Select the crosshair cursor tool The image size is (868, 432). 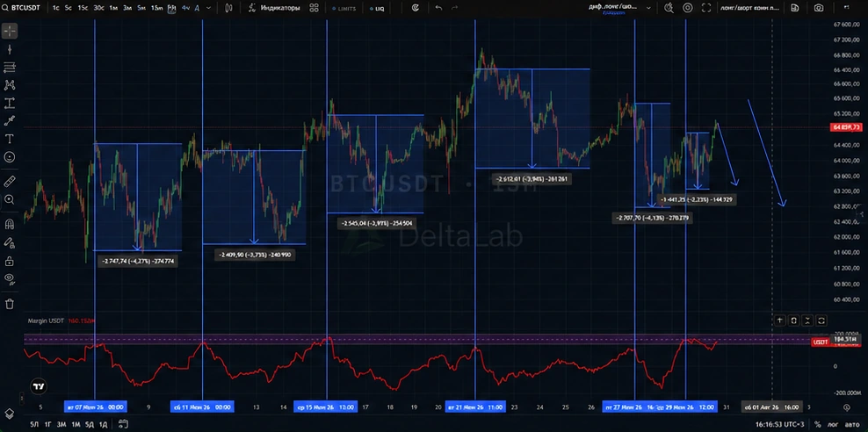click(10, 31)
